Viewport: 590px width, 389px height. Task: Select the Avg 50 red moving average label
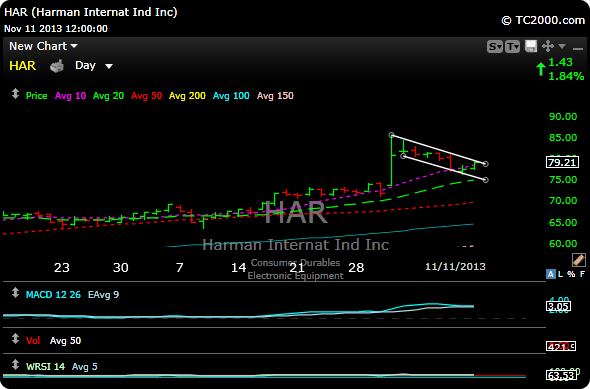coord(146,96)
